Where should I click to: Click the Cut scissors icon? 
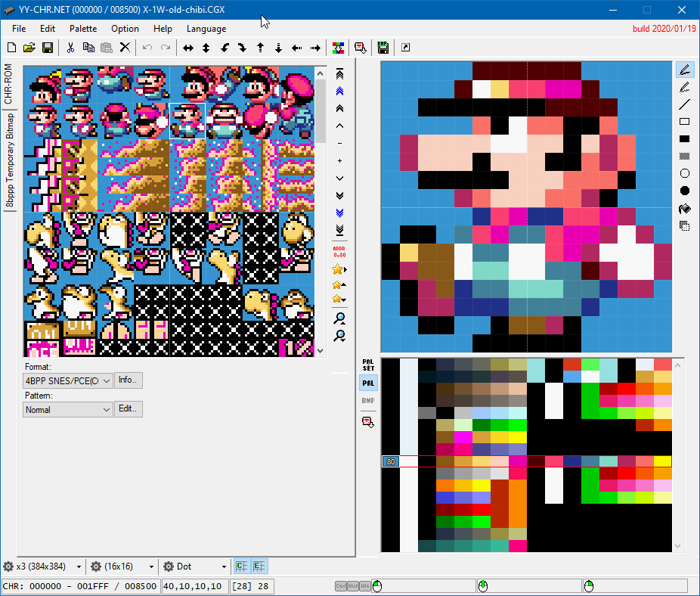(x=70, y=48)
